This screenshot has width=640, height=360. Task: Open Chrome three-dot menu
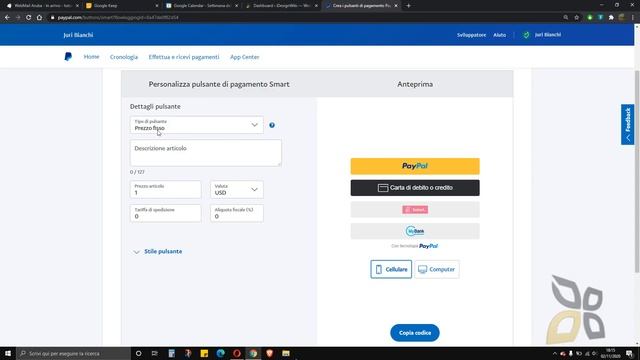pyautogui.click(x=633, y=18)
